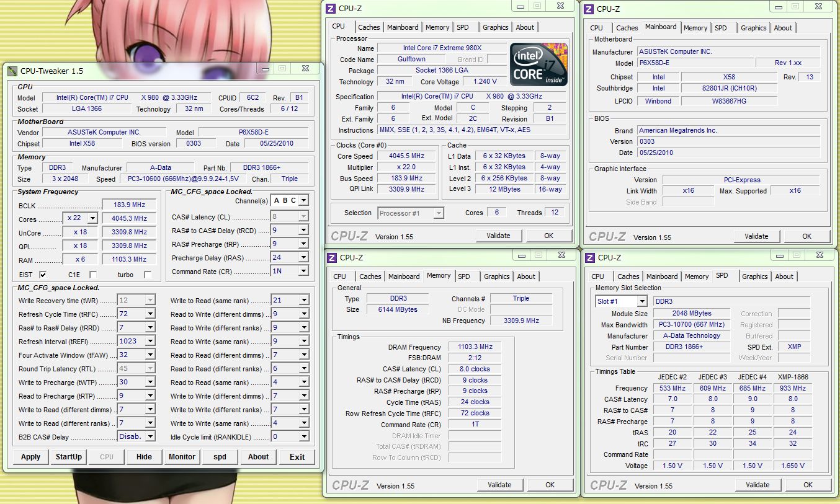Click the Hide button in CPU-Tweaker
Image resolution: width=840 pixels, height=504 pixels.
click(x=145, y=457)
